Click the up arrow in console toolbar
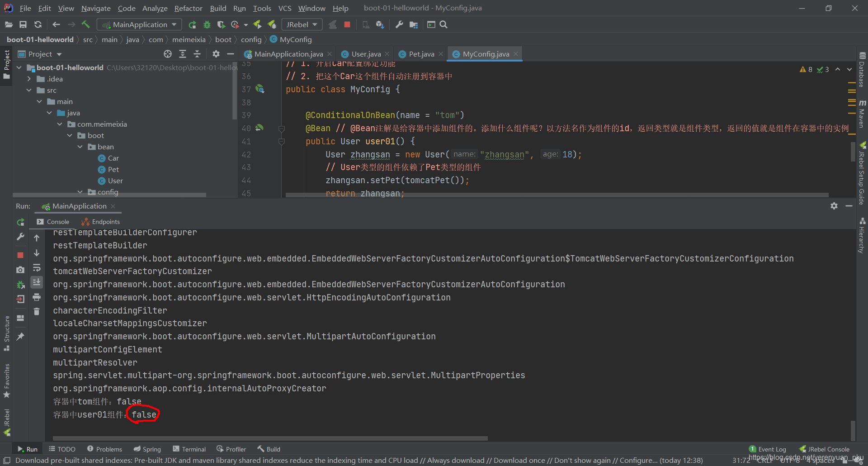 point(37,238)
